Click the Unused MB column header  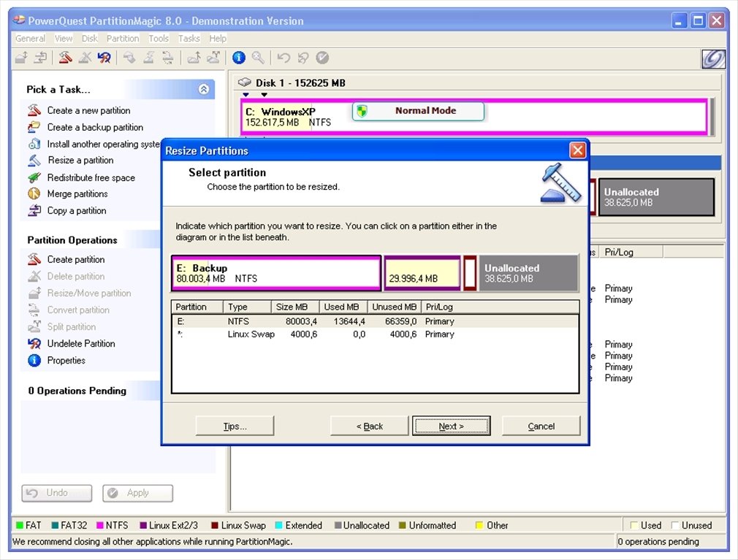[x=395, y=307]
